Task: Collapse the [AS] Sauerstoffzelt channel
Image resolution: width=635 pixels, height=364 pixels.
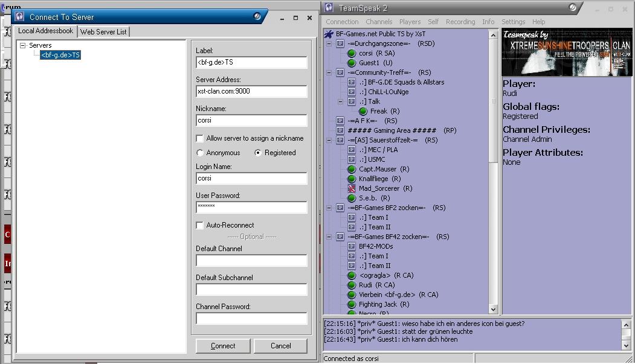Action: tap(329, 140)
